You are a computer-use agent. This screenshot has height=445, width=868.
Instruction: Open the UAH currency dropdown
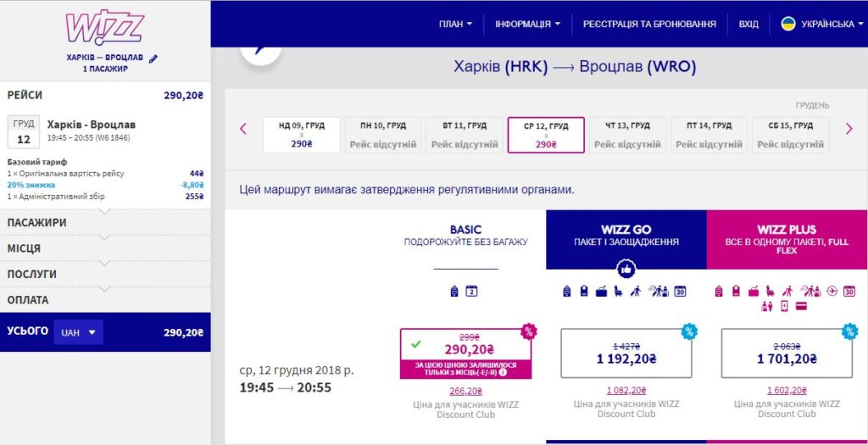[x=78, y=332]
